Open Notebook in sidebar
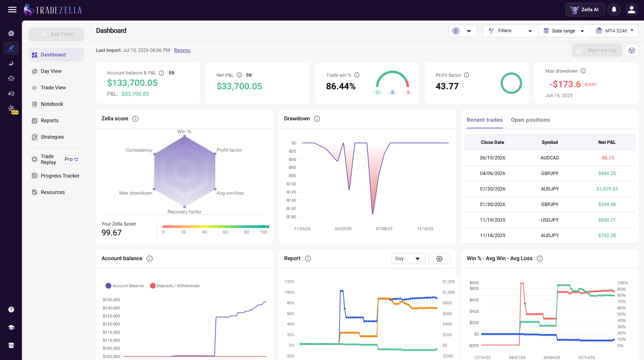This screenshot has height=360, width=644. coord(56,104)
